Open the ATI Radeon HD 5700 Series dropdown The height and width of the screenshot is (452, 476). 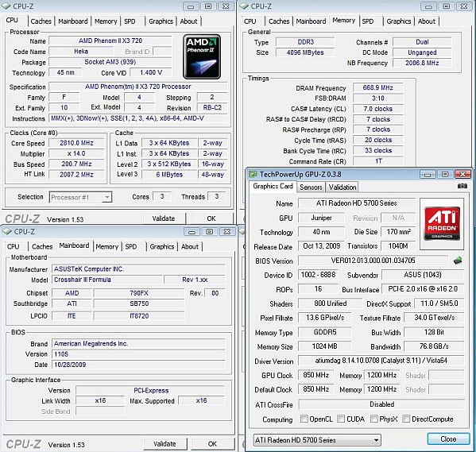coord(317,439)
